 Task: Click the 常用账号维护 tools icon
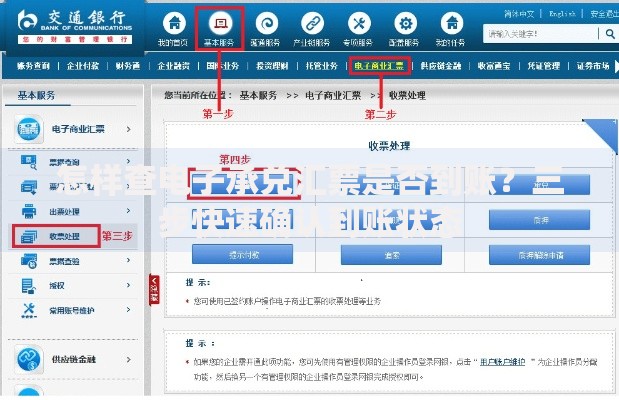(x=29, y=310)
